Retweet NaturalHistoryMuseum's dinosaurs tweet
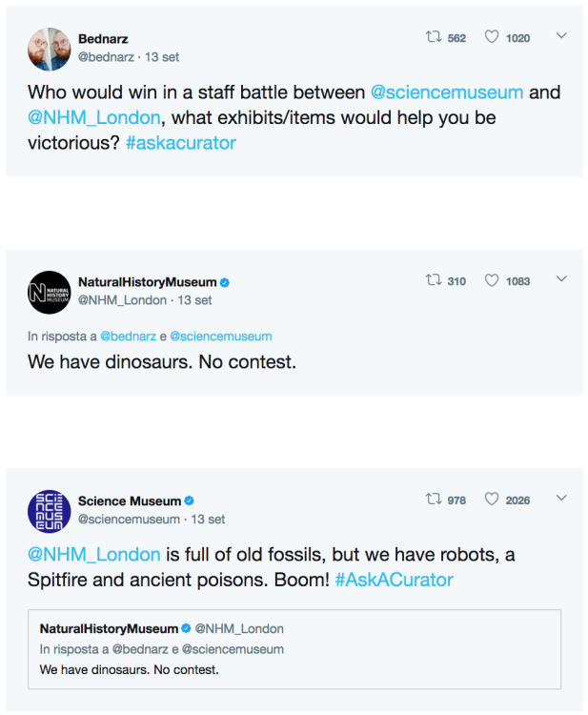Image resolution: width=588 pixels, height=715 pixels. (434, 280)
